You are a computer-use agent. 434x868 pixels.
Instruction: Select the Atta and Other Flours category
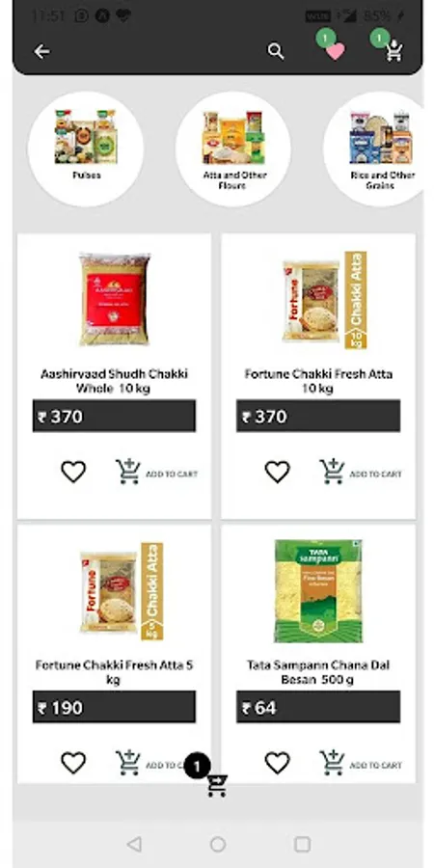click(233, 149)
